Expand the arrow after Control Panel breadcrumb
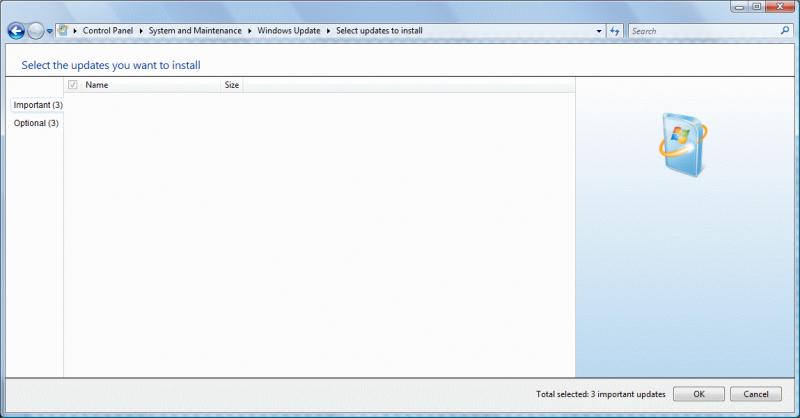This screenshot has height=418, width=800. click(141, 31)
